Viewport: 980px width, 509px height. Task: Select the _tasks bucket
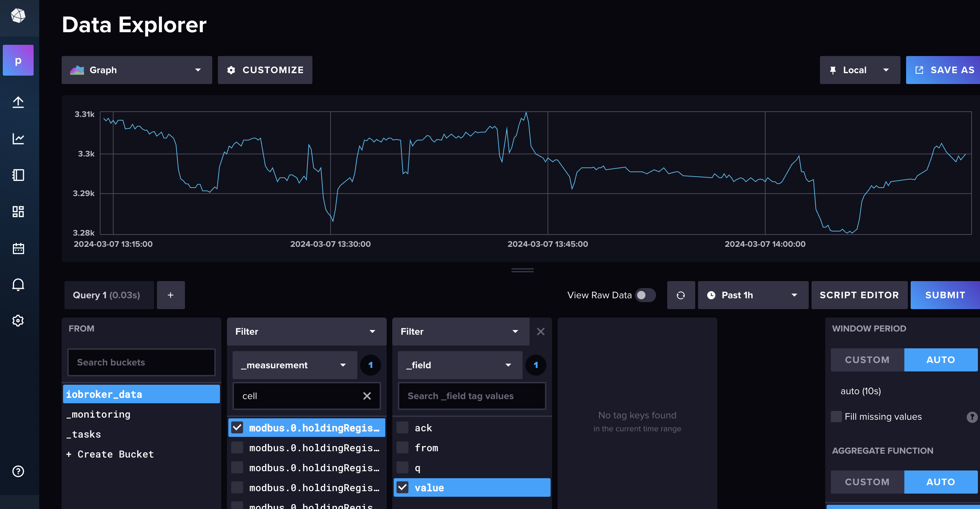(141, 434)
